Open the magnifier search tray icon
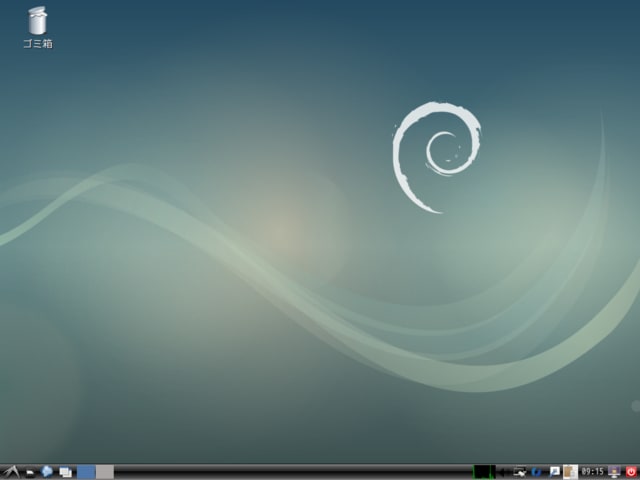Screen dimensions: 640x480 pos(555,472)
